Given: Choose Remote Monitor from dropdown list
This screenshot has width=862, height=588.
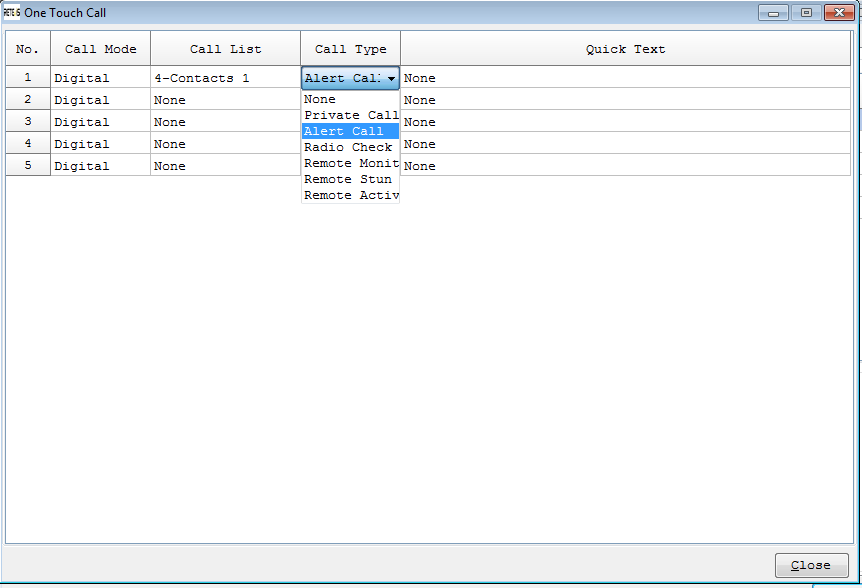Looking at the screenshot, I should (350, 163).
